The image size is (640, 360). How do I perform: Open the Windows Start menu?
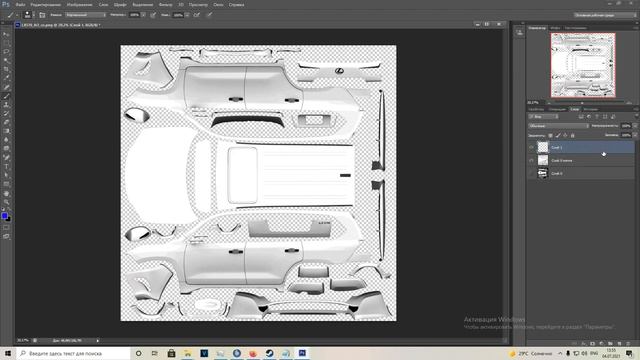point(8,353)
